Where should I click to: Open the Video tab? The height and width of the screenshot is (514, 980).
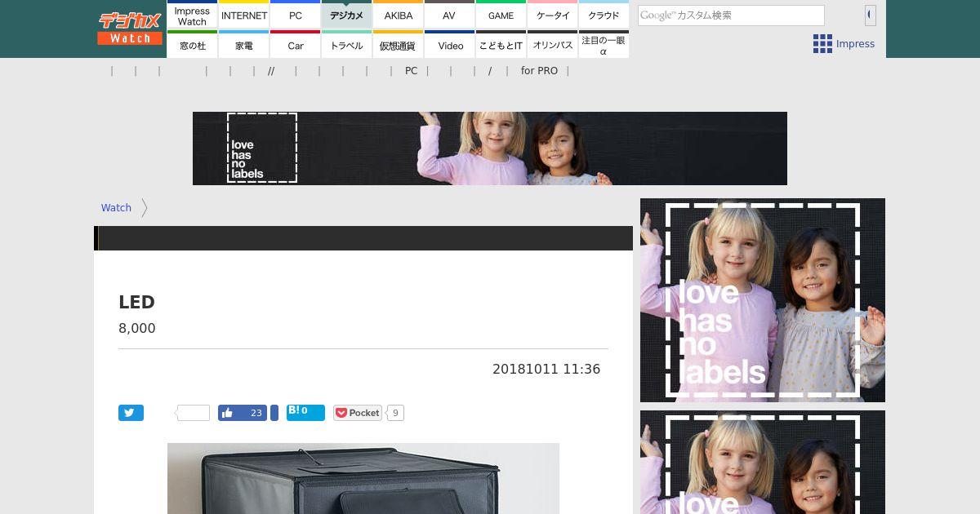(449, 45)
